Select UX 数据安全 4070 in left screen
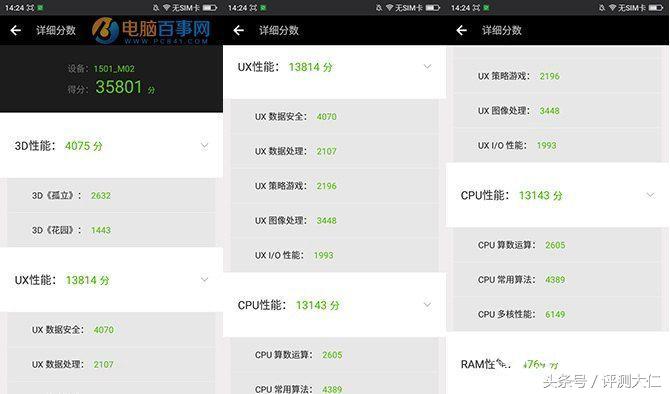670x394 pixels. click(111, 329)
